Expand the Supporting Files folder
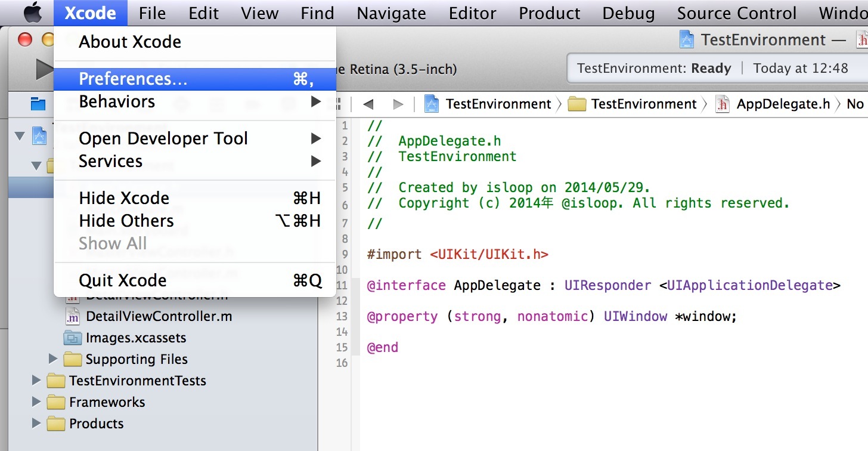This screenshot has width=868, height=451. (53, 359)
